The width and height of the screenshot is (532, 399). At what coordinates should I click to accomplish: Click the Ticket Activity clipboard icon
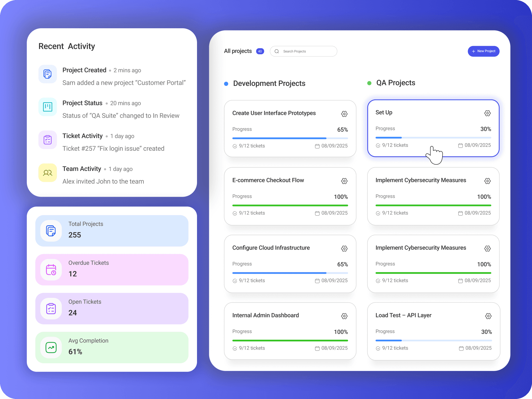(x=48, y=140)
